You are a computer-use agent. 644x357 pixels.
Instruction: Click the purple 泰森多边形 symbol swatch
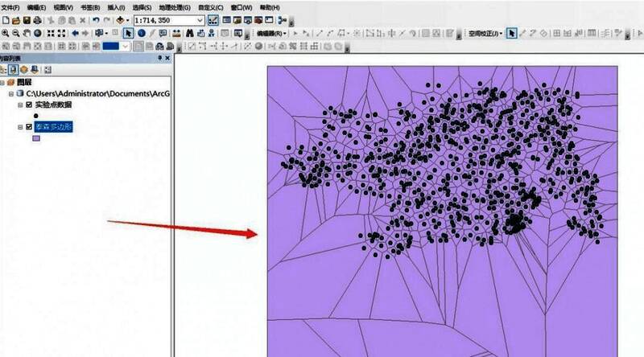point(37,138)
